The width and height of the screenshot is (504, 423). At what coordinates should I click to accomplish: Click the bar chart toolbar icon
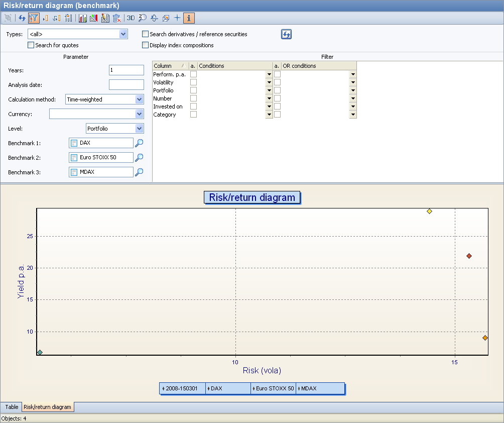[x=83, y=18]
